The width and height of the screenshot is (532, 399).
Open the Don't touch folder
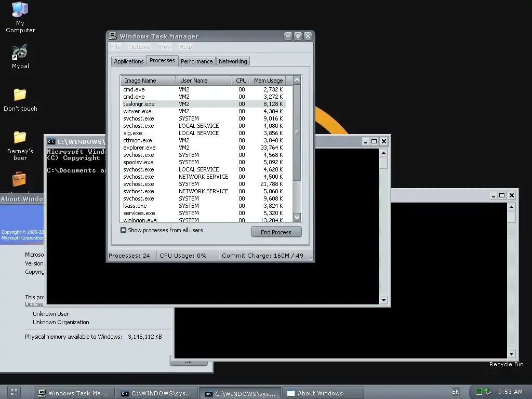(x=20, y=100)
